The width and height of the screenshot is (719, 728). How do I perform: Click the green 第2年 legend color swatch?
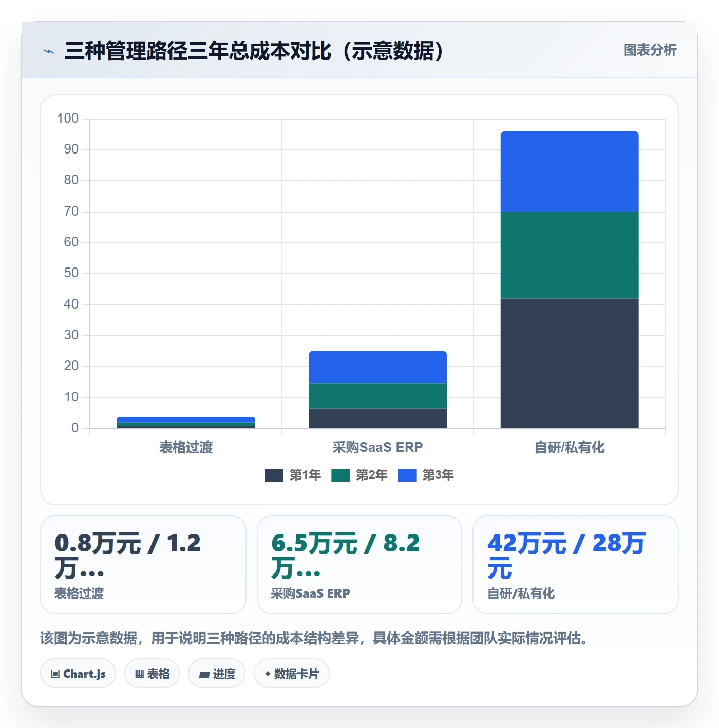[x=340, y=475]
